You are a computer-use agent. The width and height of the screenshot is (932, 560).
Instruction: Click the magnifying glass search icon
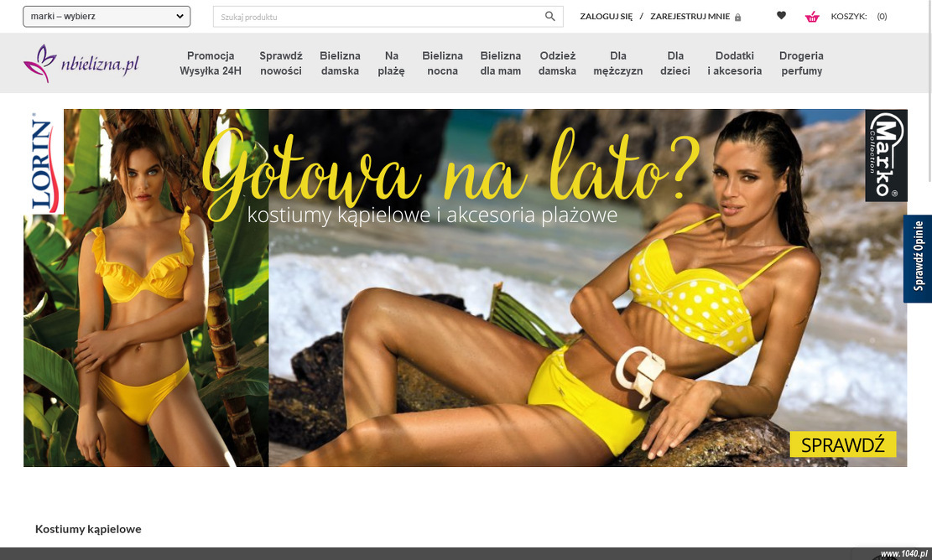[549, 17]
